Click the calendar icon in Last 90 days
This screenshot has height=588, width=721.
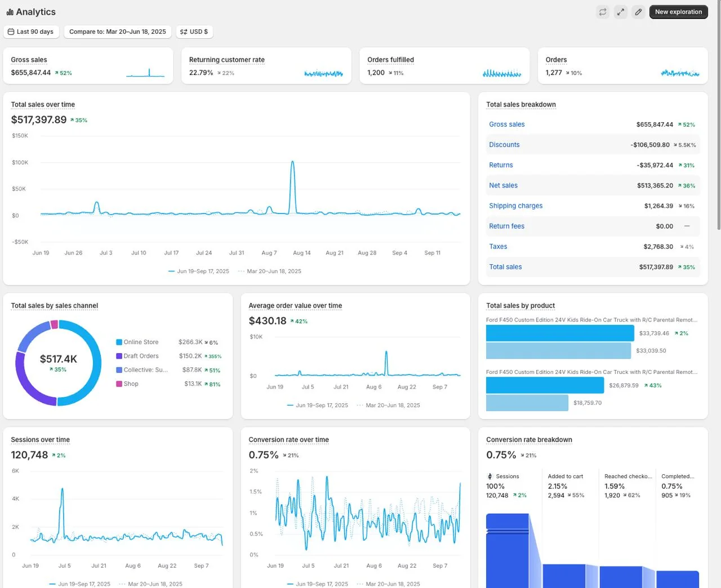point(11,32)
